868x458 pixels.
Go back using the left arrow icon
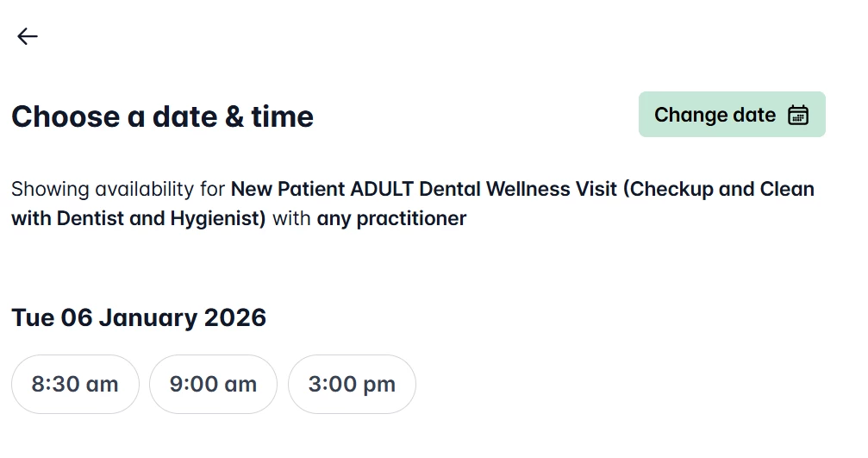tap(28, 36)
